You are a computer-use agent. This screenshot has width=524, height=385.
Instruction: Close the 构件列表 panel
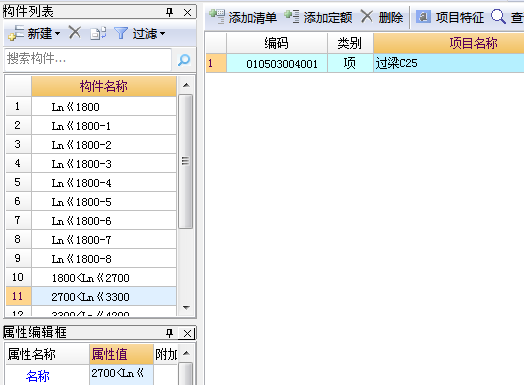tap(187, 13)
